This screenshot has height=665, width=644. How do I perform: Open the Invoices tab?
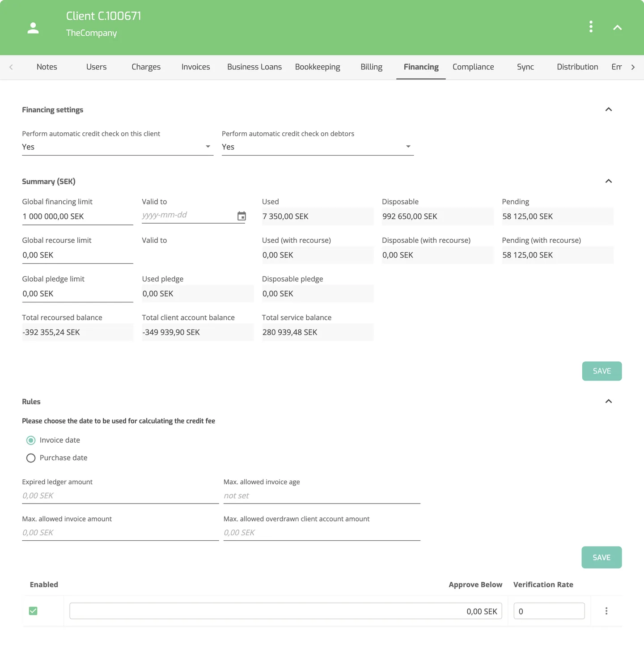[x=196, y=67]
